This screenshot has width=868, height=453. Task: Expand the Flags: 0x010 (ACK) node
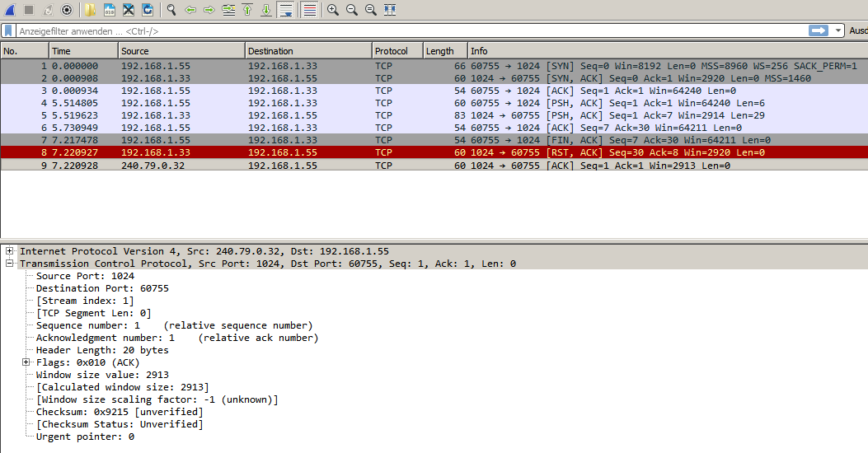pos(26,362)
